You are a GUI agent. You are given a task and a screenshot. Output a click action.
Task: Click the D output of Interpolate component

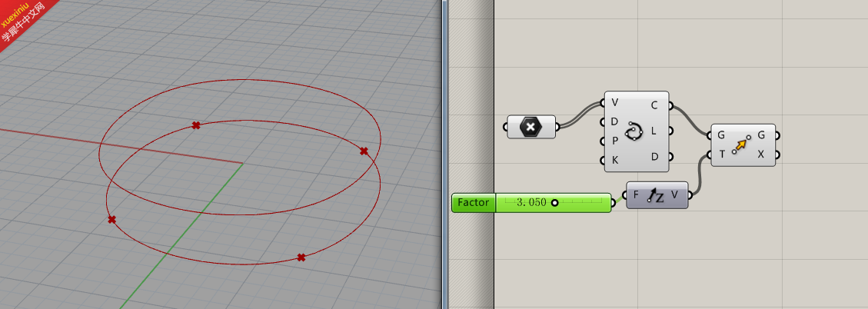(654, 157)
